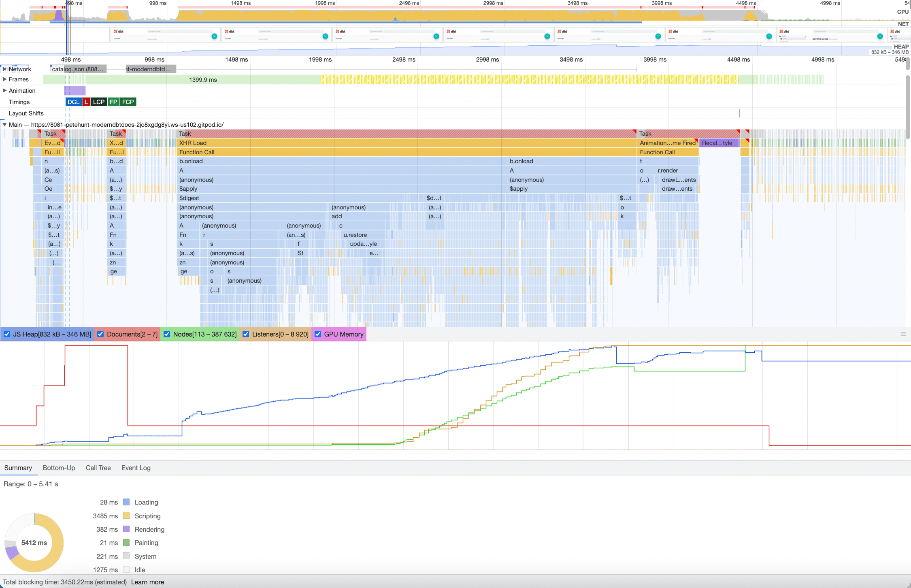Viewport: 911px width, 588px height.
Task: Expand the Animation track
Action: pos(4,91)
